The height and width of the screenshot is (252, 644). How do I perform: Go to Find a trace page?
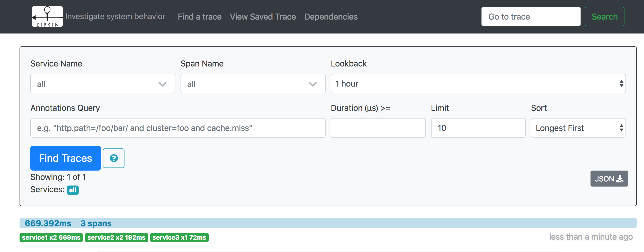tap(200, 17)
